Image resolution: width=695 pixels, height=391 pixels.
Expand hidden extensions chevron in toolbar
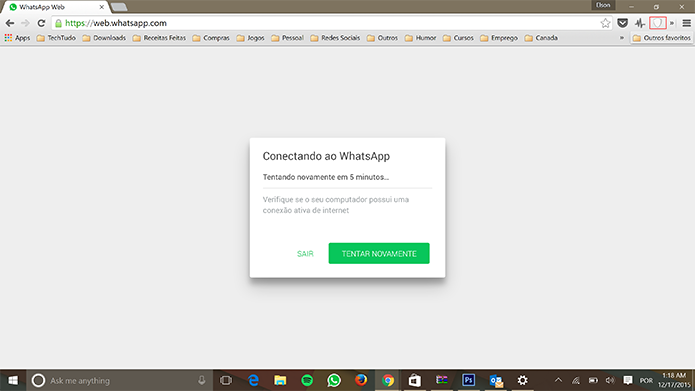pos(672,23)
